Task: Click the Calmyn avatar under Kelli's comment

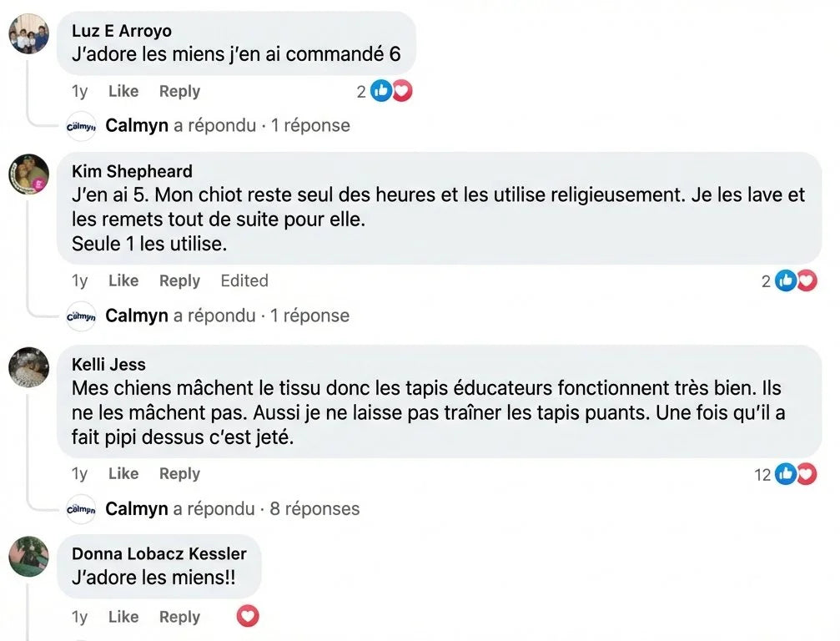Action: pos(79,507)
